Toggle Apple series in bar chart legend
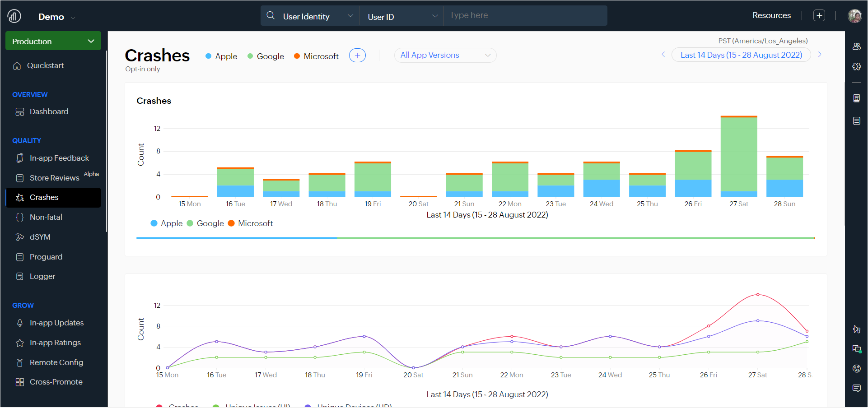 (167, 223)
